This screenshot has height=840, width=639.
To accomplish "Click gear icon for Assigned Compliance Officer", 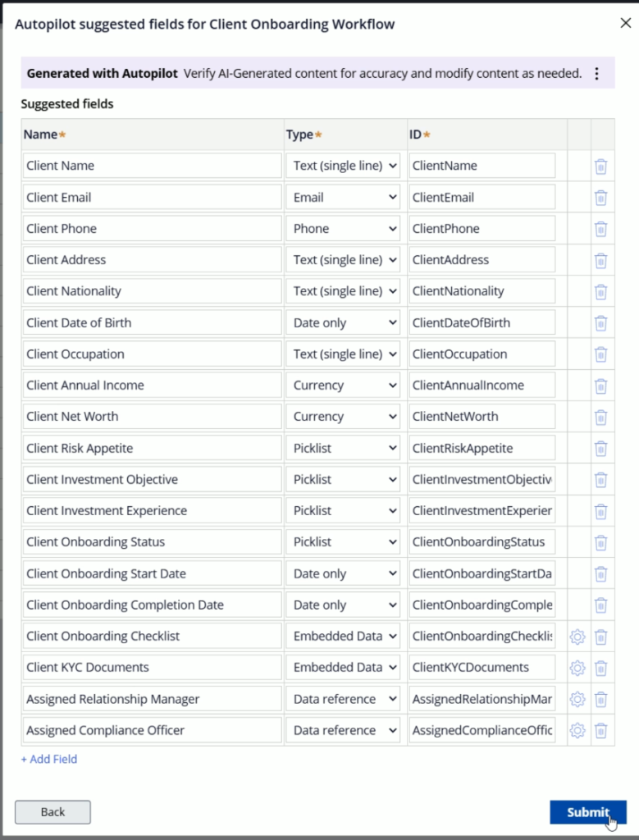I will 577,731.
